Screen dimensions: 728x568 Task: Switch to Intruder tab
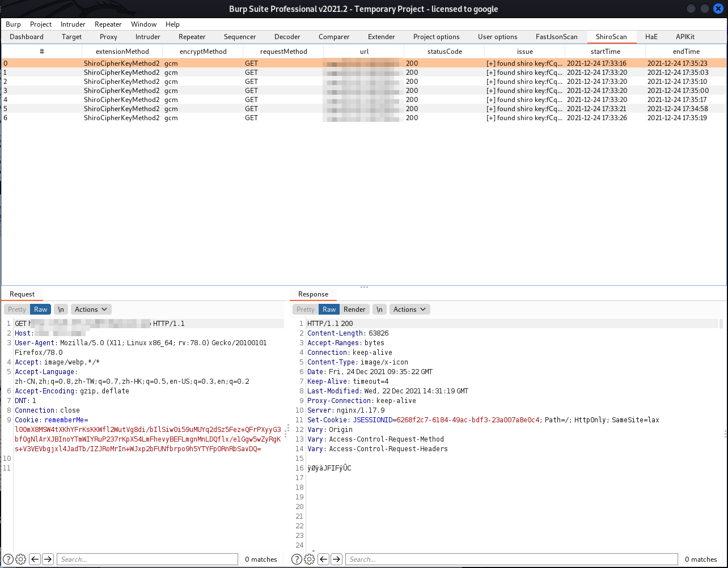(148, 37)
